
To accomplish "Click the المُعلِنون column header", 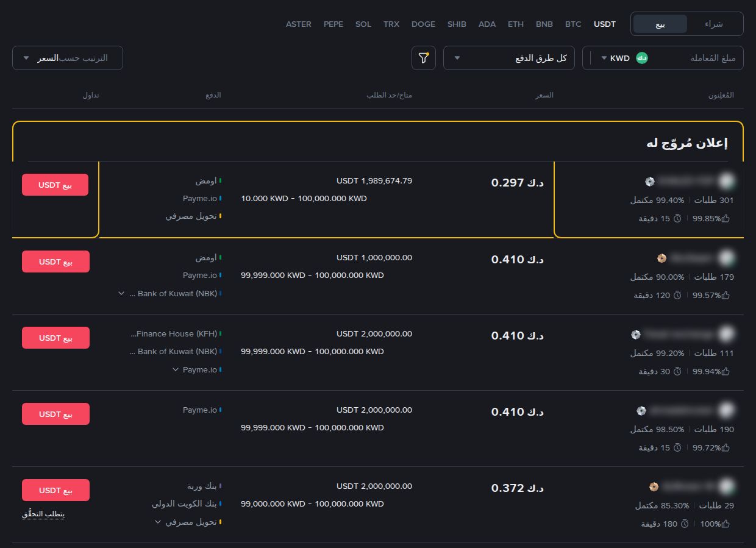I will tap(721, 95).
